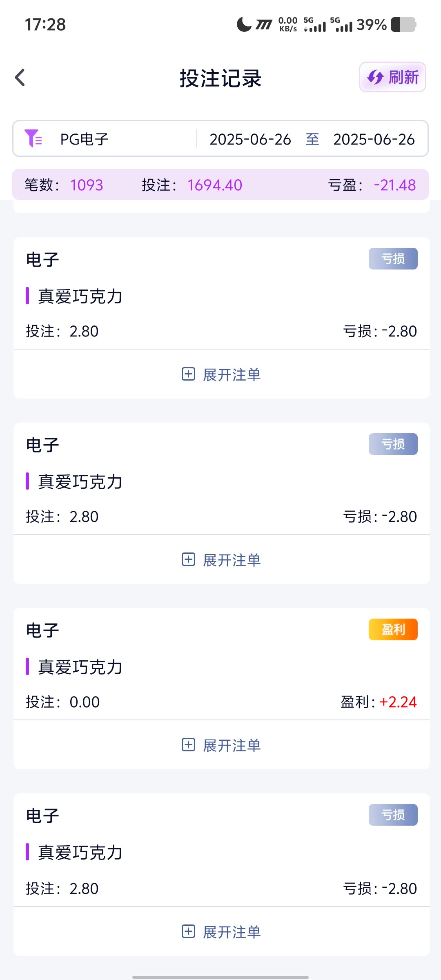
Task: Tap the battery icon in status bar
Action: 403,24
